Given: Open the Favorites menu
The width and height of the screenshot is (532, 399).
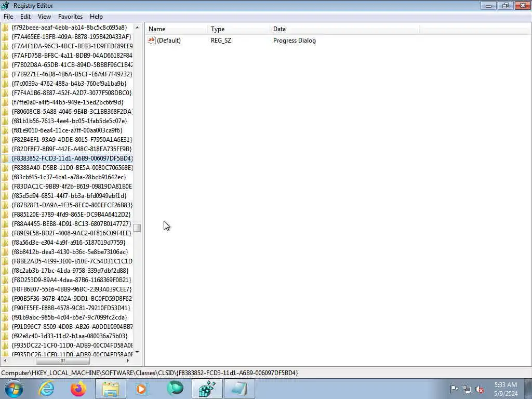Looking at the screenshot, I should [70, 17].
